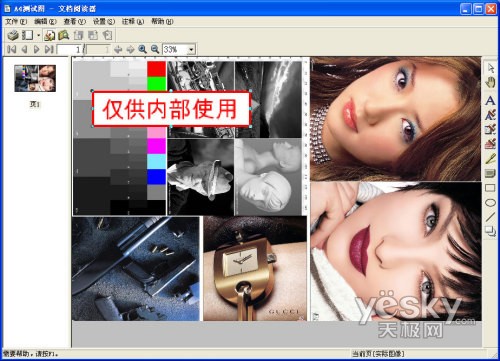Click the second greyed page toolbar icon
This screenshot has width=500, height=361.
point(93,35)
